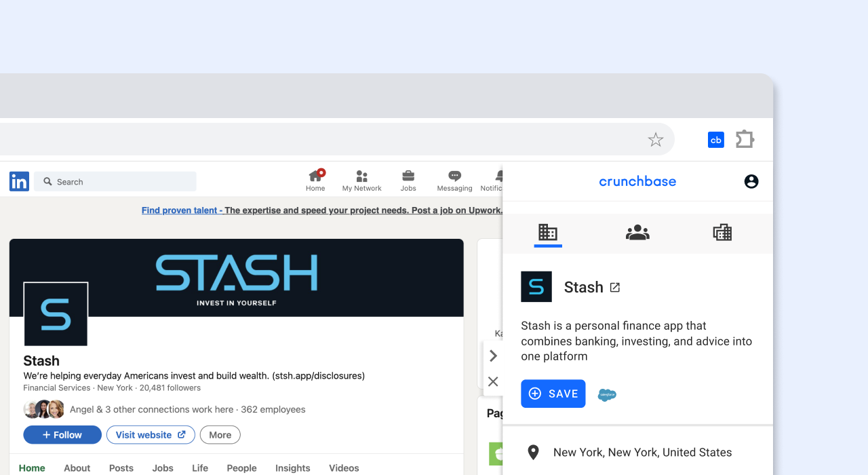Select the Crunchbase company building tab

548,233
